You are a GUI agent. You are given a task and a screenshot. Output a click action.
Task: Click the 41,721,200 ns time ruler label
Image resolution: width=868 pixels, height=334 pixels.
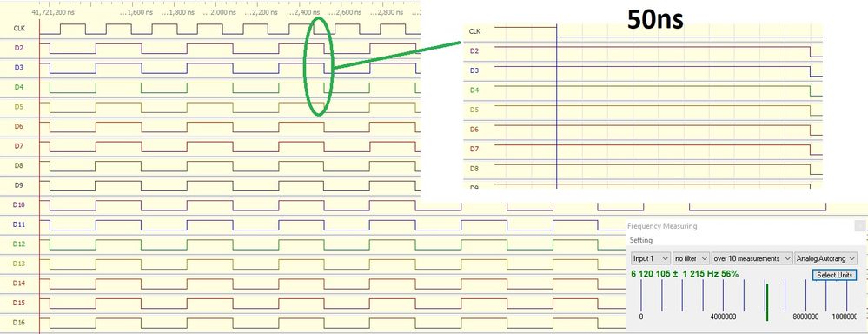tap(53, 11)
